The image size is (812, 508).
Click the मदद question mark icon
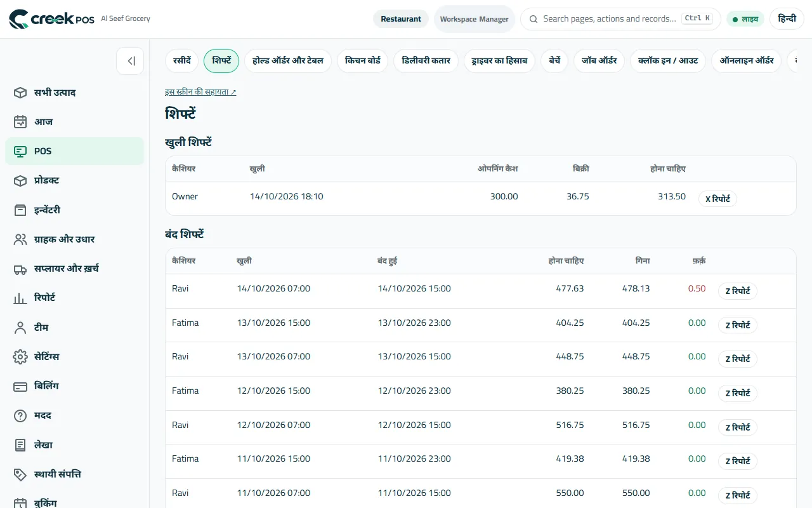[20, 416]
